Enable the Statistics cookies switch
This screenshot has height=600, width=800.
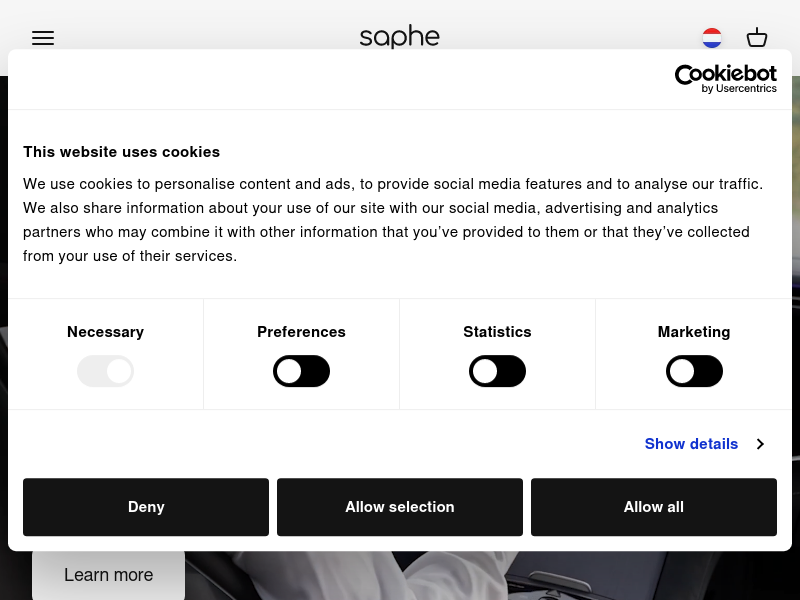point(497,371)
